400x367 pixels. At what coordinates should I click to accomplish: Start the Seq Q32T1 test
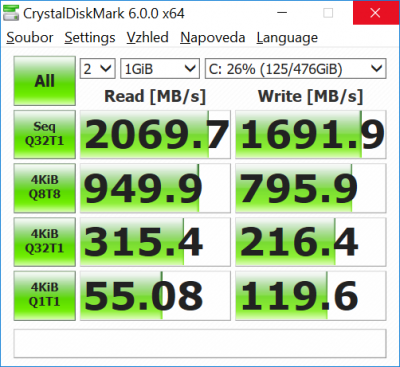coord(45,134)
